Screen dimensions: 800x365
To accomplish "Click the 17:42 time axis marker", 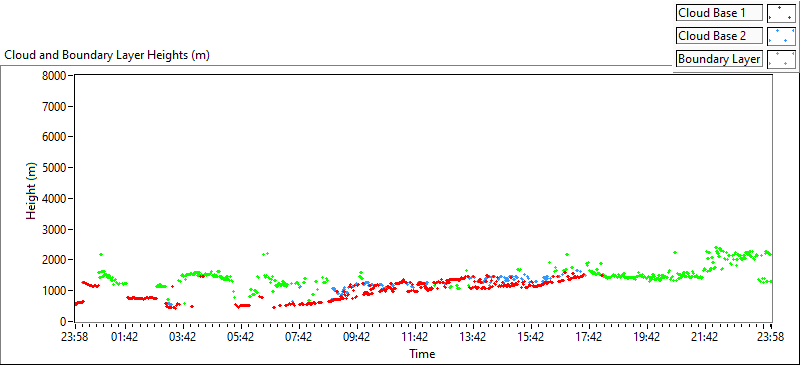I will tap(589, 336).
